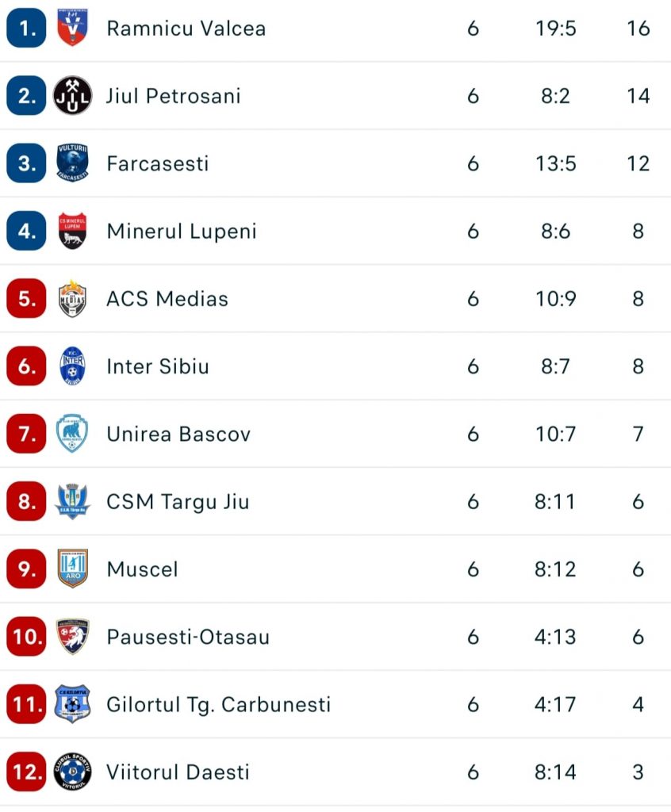671x812 pixels.
Task: Open the ACS Medias crest
Action: coord(72,298)
